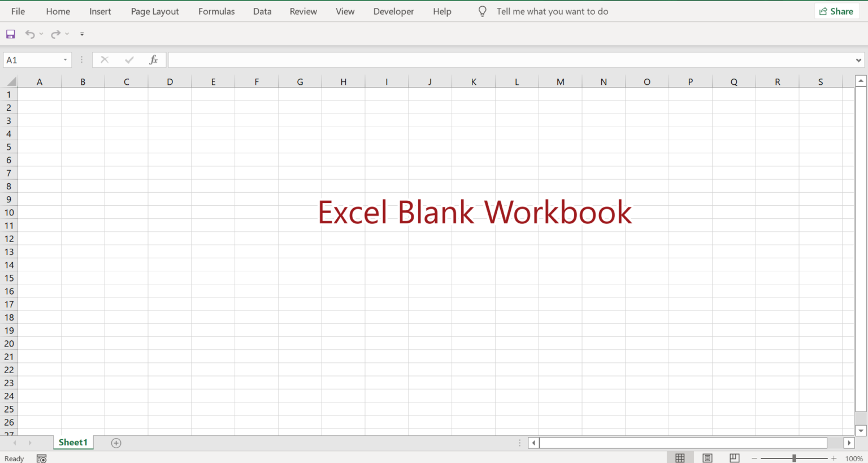Click the Tell me lightbulb assistant
868x463 pixels.
pos(482,11)
